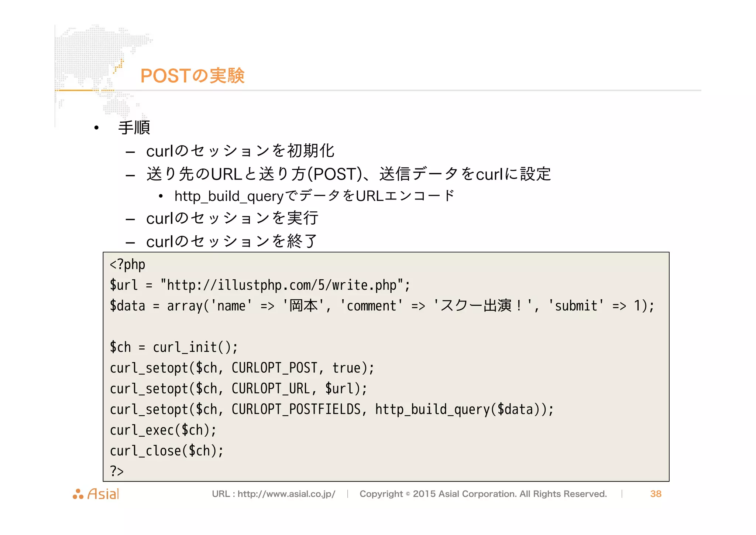Click the slide title POSTの実験
The width and height of the screenshot is (756, 535).
[x=192, y=76]
